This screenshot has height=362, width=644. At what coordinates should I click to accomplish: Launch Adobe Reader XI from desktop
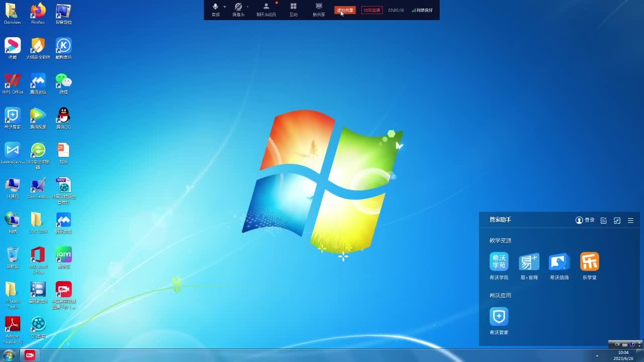click(x=12, y=330)
